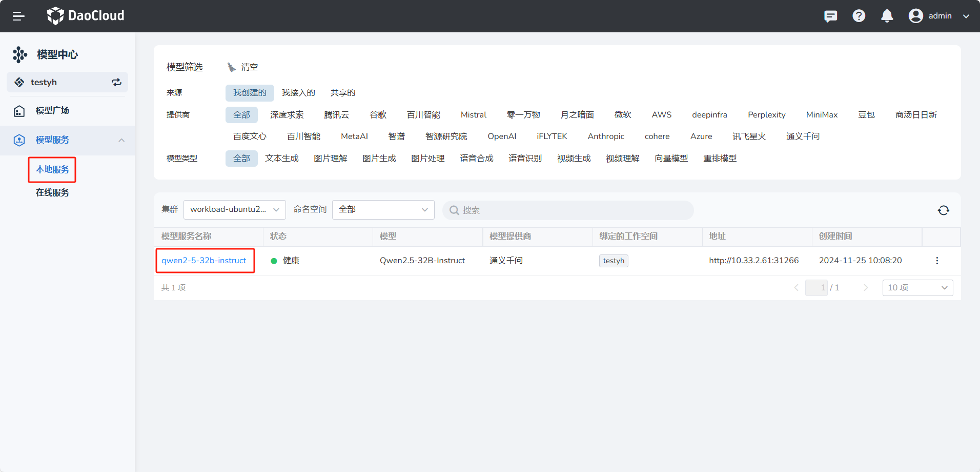The width and height of the screenshot is (980, 472).
Task: Filter providers by Mistral
Action: click(474, 115)
